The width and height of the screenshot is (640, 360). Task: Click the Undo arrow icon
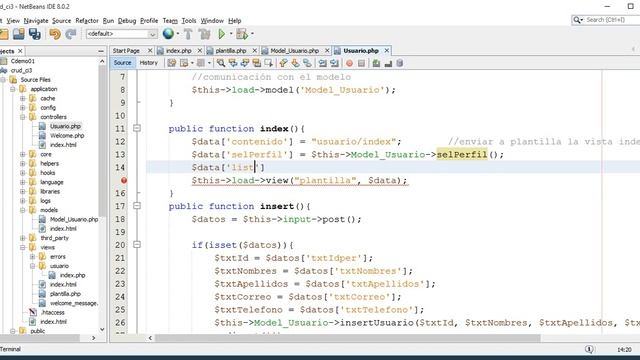click(x=55, y=34)
